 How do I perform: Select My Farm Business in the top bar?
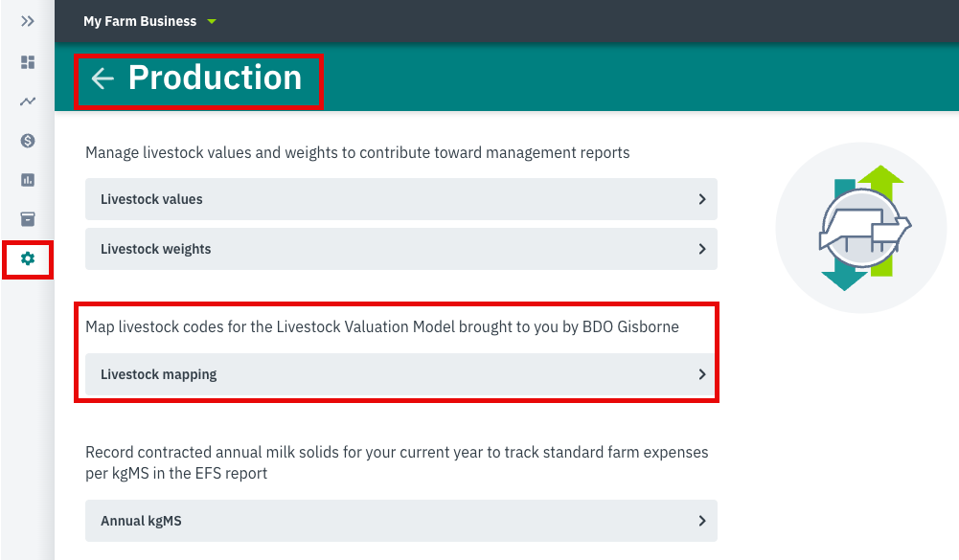pos(140,20)
